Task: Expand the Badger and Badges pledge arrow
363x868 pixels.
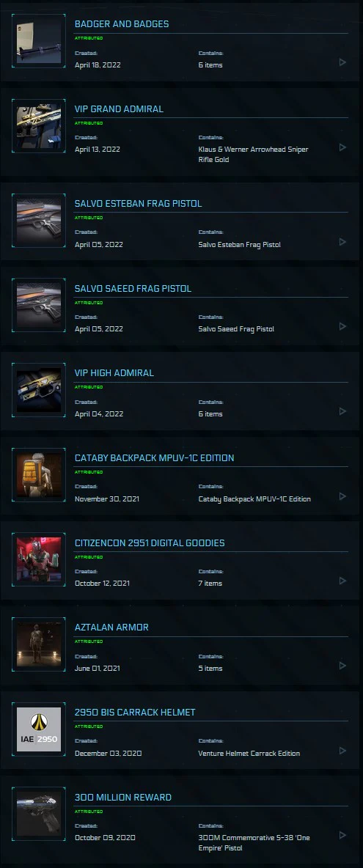Action: click(342, 62)
